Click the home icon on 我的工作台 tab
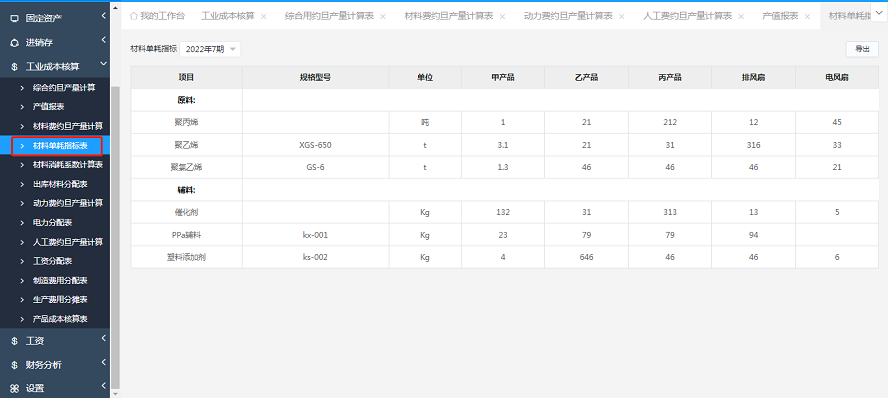This screenshot has width=888, height=398. tap(134, 16)
